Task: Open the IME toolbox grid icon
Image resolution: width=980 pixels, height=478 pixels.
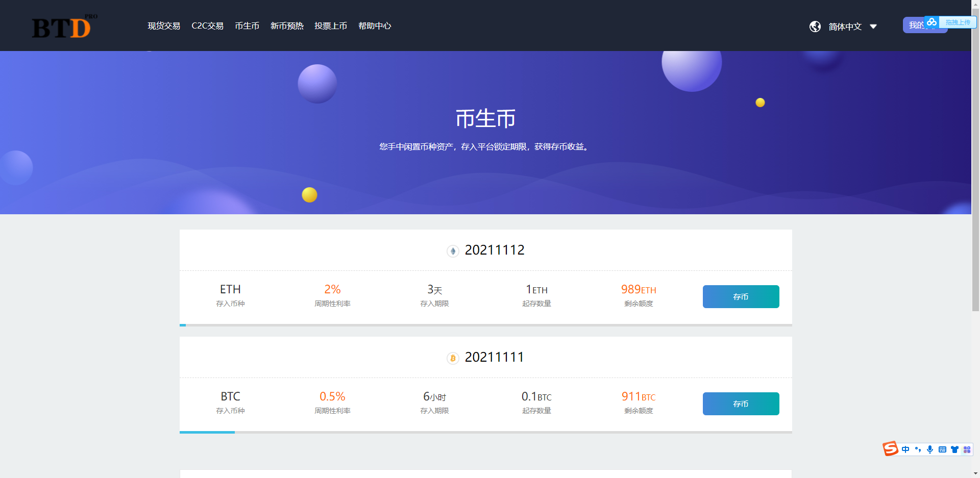Action: (967, 449)
